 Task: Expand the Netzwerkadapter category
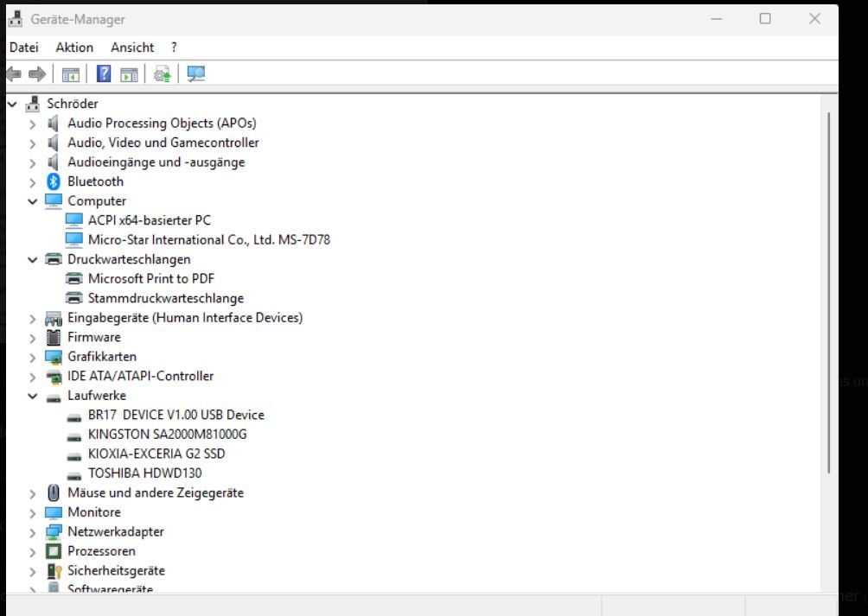33,533
